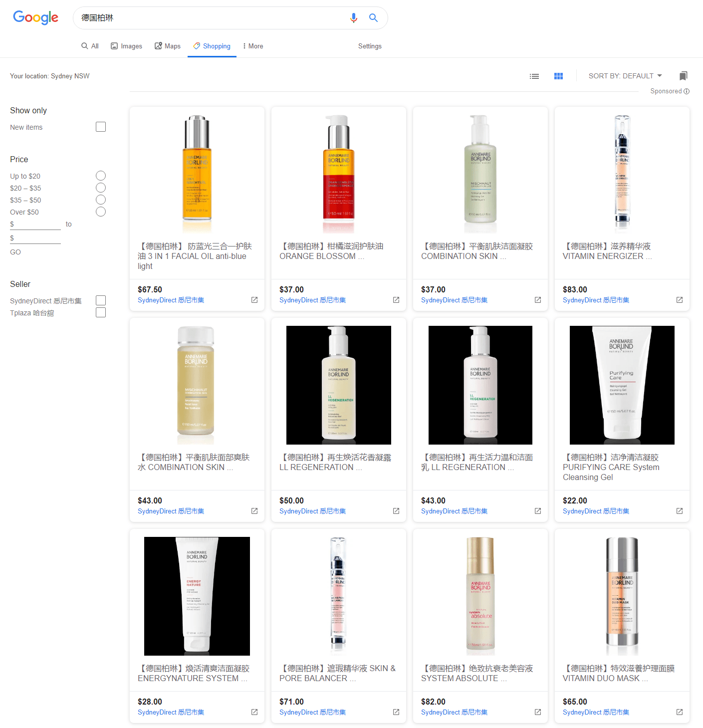Click the Sponsored info icon
The width and height of the screenshot is (703, 728).
[687, 91]
